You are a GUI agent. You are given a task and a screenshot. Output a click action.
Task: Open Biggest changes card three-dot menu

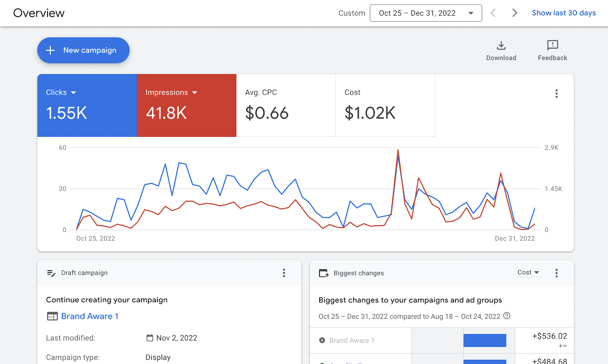(x=556, y=273)
